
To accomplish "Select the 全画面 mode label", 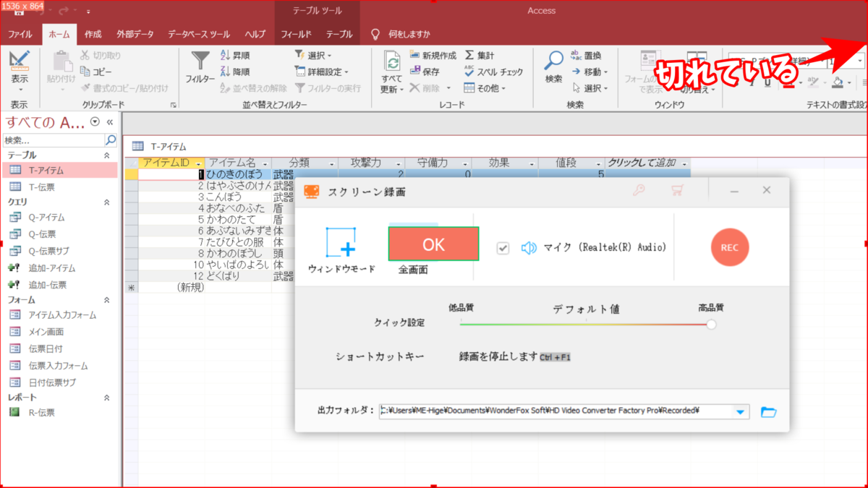I will 413,270.
